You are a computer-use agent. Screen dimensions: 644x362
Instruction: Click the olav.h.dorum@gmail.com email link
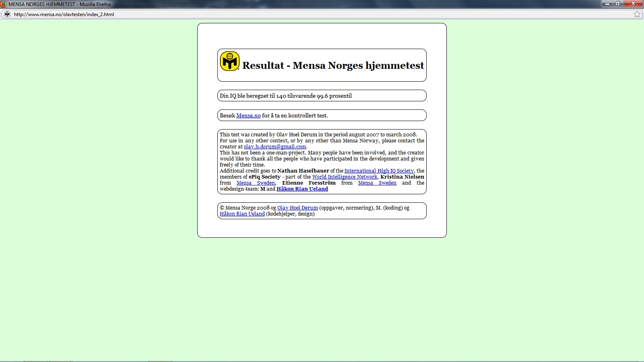coord(275,147)
